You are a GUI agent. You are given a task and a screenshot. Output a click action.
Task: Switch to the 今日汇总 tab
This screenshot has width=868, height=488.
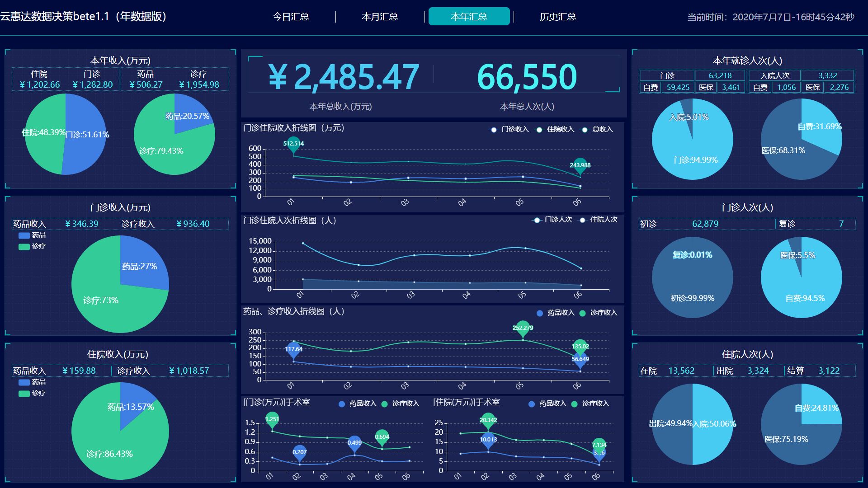coord(291,17)
